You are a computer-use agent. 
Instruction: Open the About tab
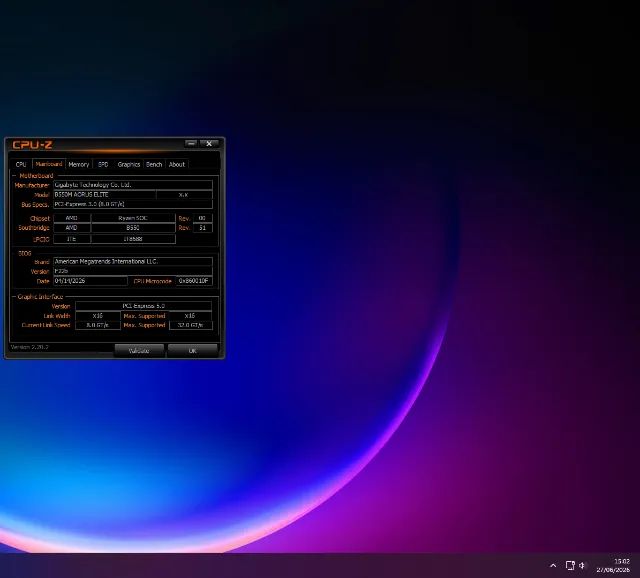click(177, 164)
